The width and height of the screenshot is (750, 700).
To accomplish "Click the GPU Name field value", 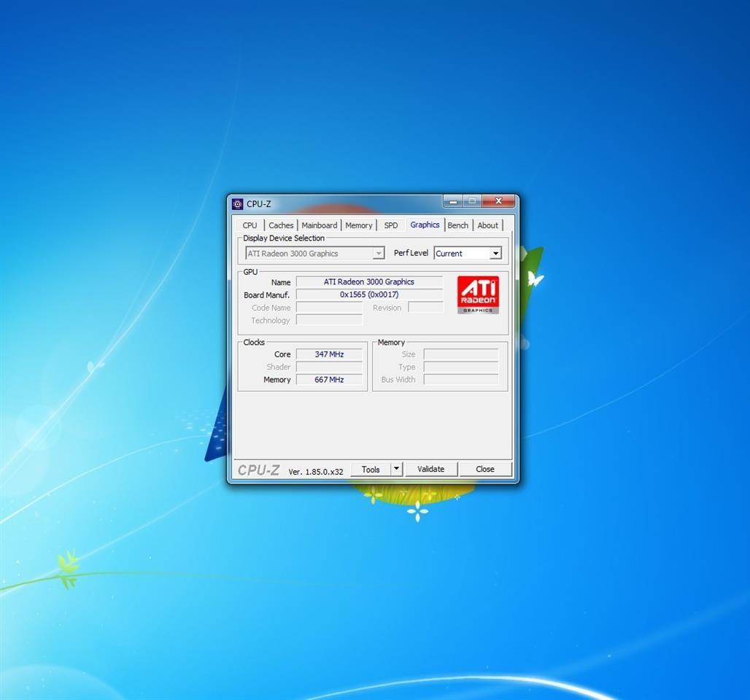I will (368, 282).
